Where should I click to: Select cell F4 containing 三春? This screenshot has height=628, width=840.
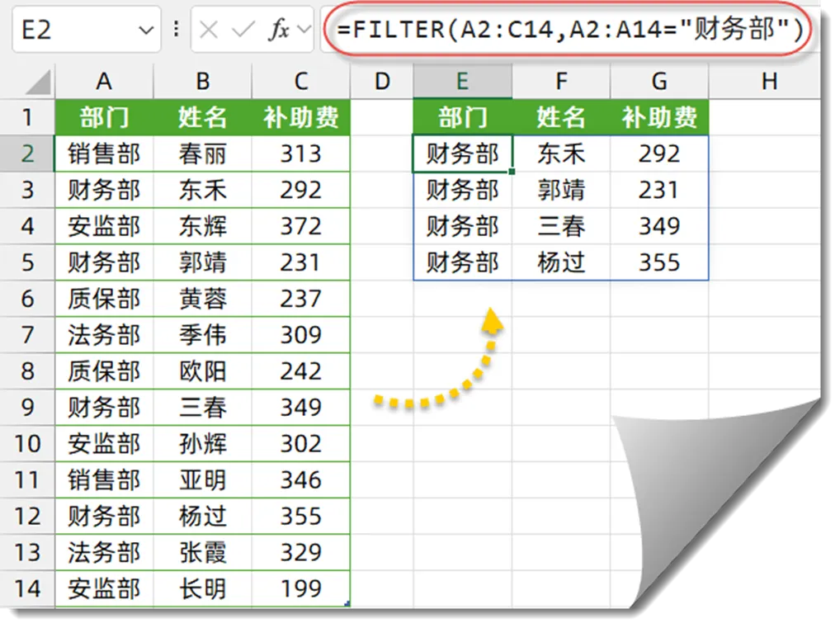tap(561, 226)
